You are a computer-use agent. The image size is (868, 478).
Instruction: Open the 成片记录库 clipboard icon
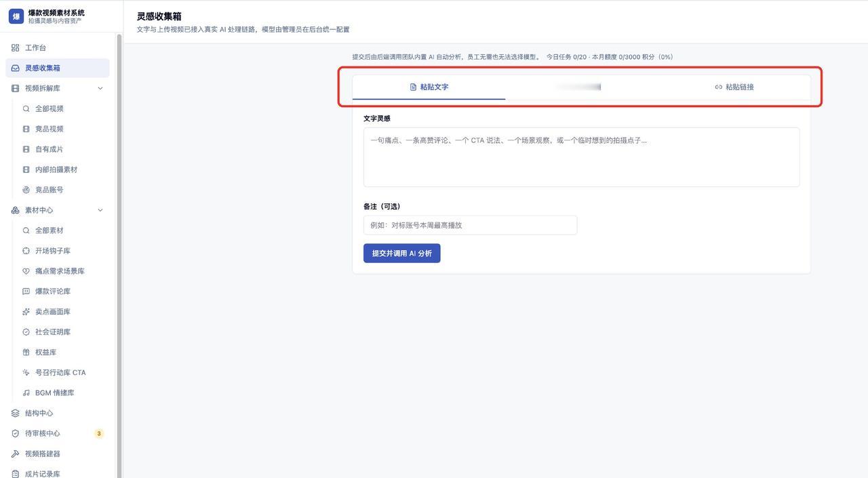coord(15,474)
